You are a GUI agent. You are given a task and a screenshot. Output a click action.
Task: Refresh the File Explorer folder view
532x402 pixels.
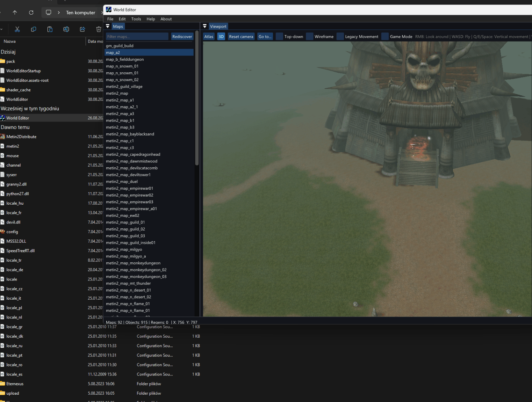pos(31,13)
